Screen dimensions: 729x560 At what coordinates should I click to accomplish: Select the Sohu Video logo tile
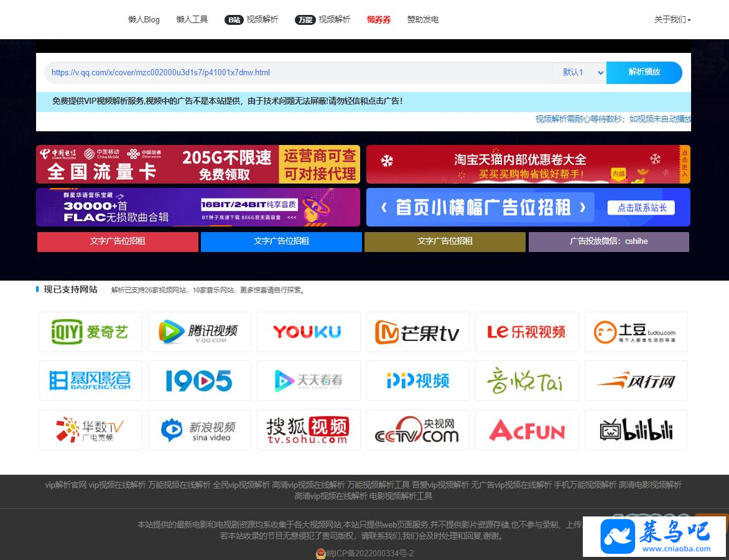point(309,429)
